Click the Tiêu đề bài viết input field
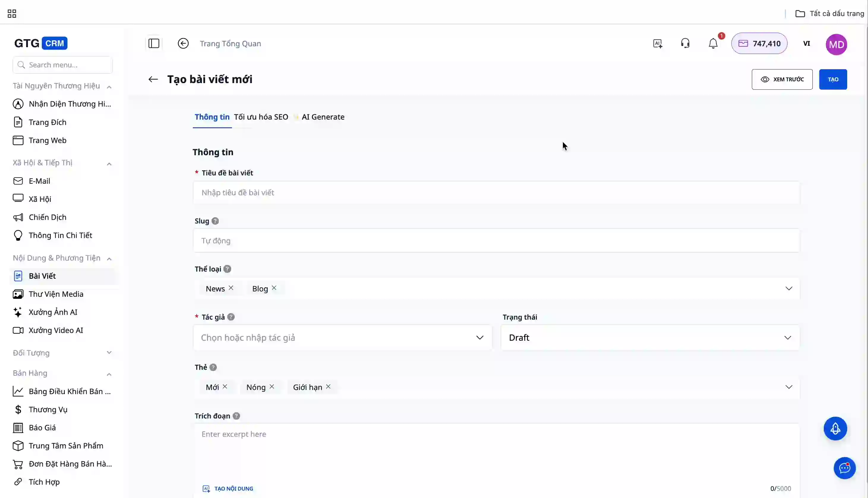Image resolution: width=868 pixels, height=498 pixels. click(496, 193)
